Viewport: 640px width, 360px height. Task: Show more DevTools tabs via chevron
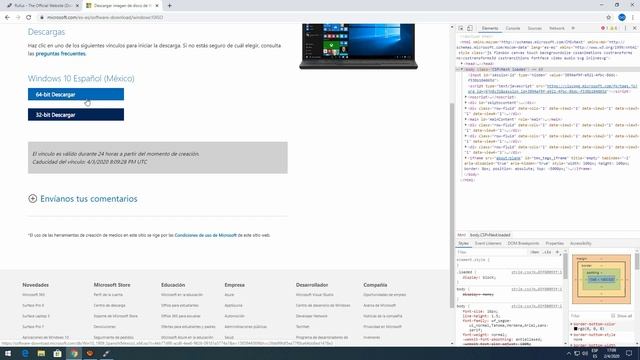(573, 28)
